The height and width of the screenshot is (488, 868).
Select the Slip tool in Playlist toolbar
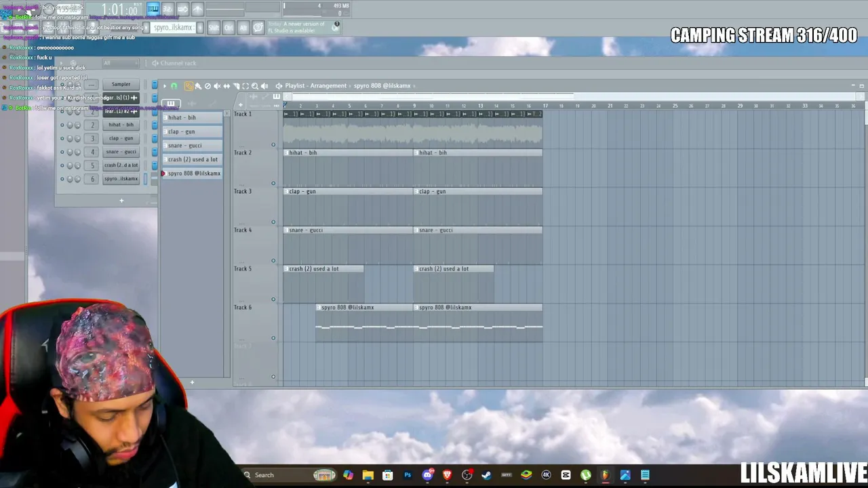[226, 86]
